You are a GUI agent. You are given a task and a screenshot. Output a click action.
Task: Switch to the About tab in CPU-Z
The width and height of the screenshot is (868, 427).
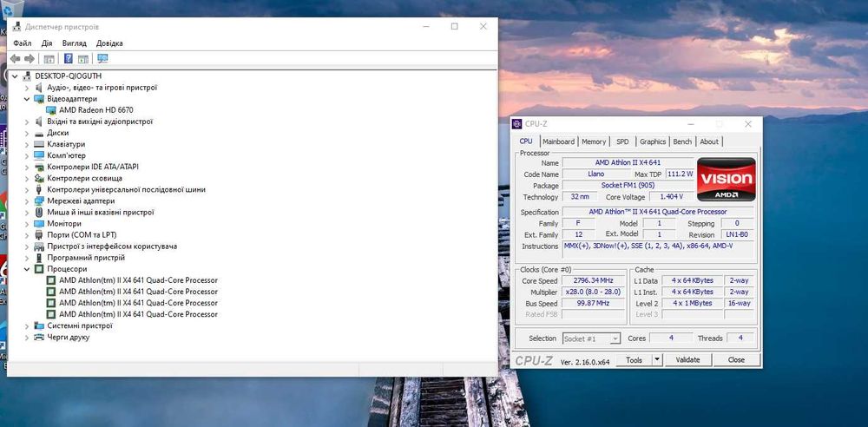[x=709, y=141]
